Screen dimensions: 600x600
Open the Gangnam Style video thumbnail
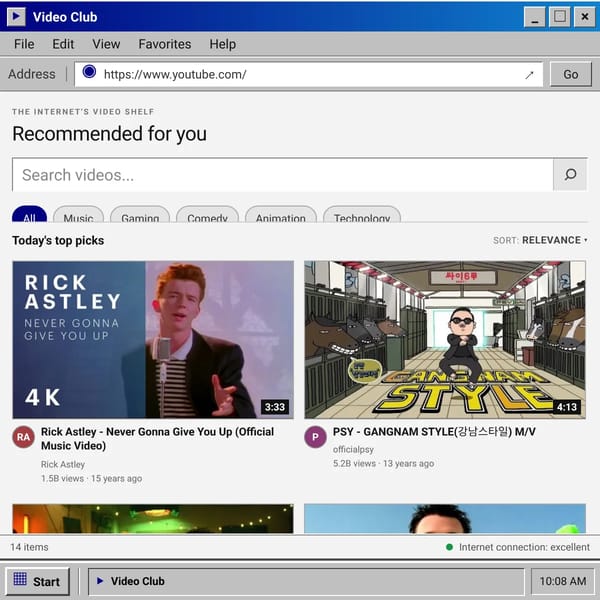point(445,340)
